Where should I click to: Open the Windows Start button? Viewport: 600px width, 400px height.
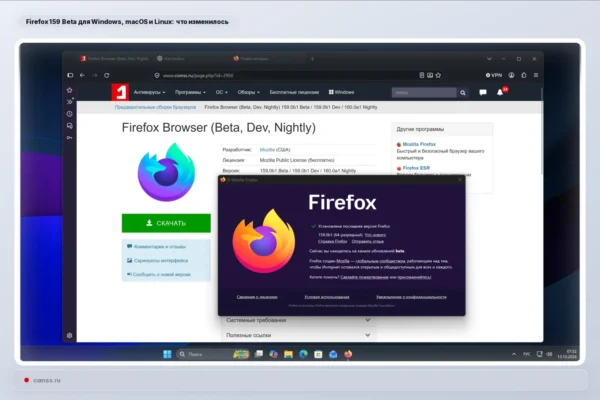click(167, 354)
